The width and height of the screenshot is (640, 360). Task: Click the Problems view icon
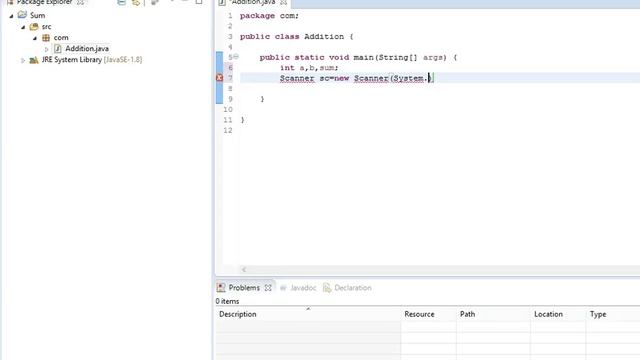pos(221,288)
